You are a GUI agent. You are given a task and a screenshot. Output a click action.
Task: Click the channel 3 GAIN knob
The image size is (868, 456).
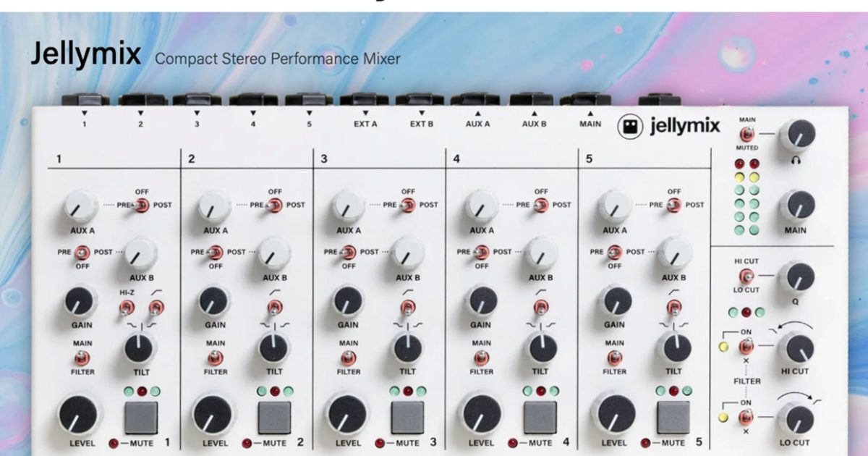click(347, 301)
